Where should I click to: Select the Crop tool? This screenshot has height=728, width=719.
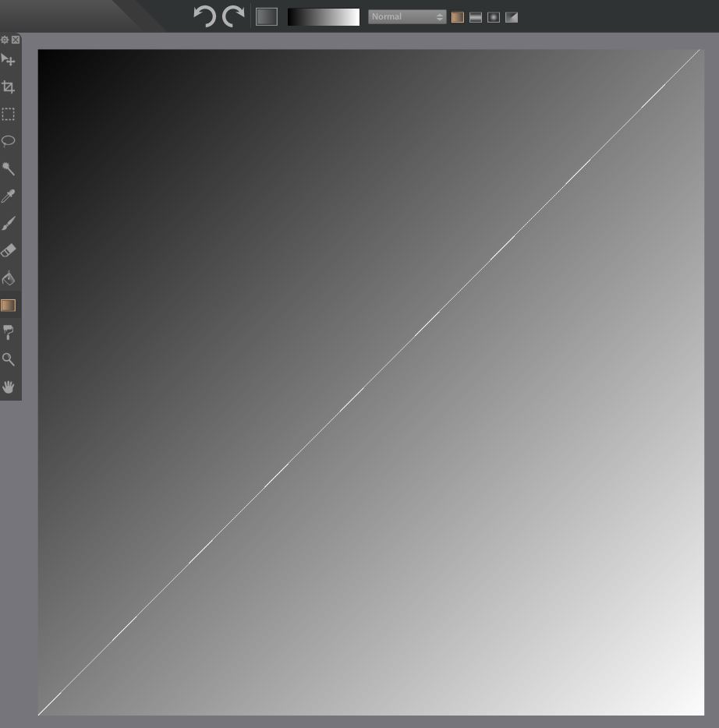tap(9, 87)
